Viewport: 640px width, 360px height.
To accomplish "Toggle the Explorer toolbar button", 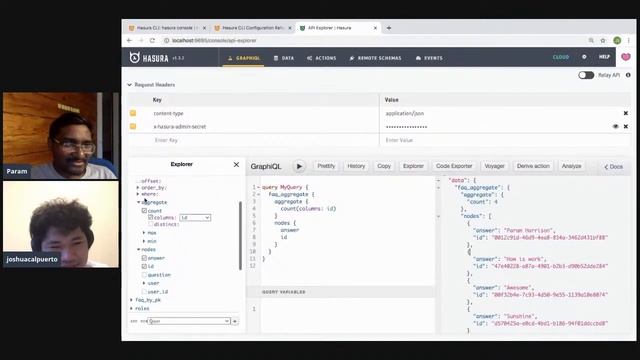I will tap(413, 166).
